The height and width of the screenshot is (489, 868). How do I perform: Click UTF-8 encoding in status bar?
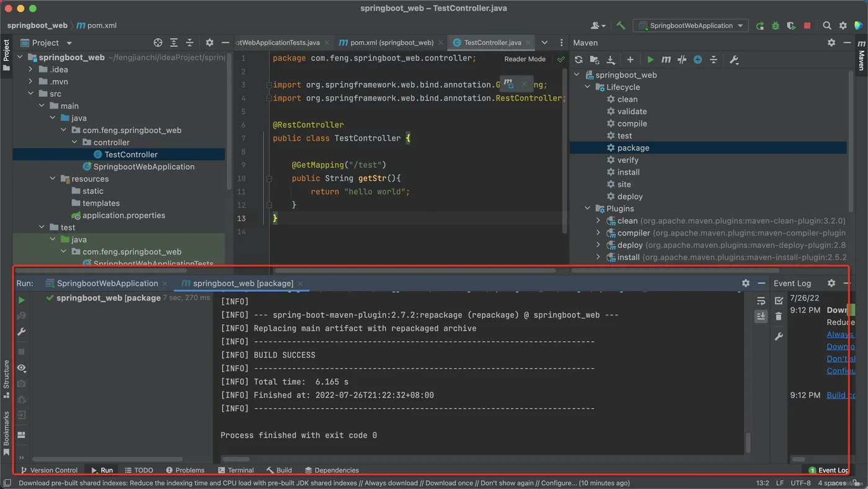[800, 483]
